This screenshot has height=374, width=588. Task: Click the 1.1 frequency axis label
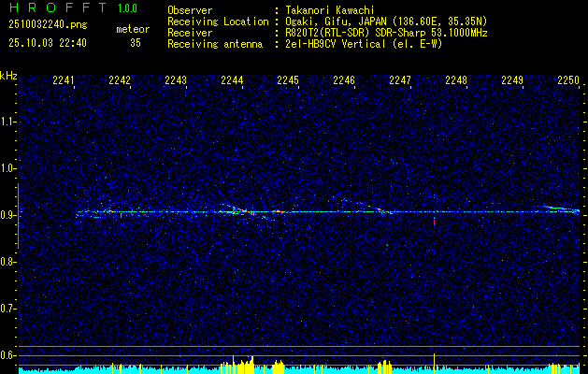[x=7, y=122]
